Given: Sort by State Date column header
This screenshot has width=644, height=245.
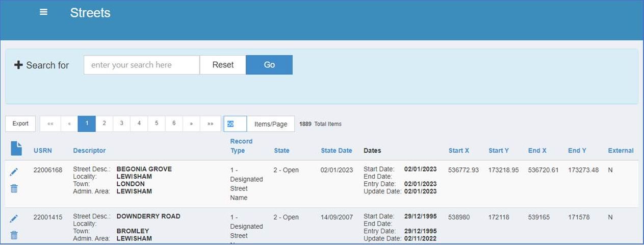Looking at the screenshot, I should click(337, 151).
